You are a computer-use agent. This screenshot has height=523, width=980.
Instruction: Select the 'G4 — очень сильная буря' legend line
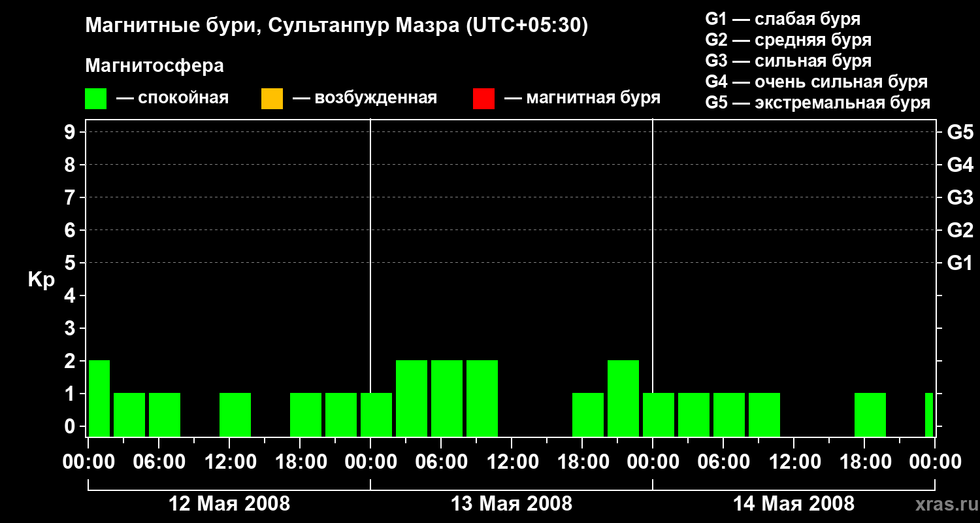817,82
